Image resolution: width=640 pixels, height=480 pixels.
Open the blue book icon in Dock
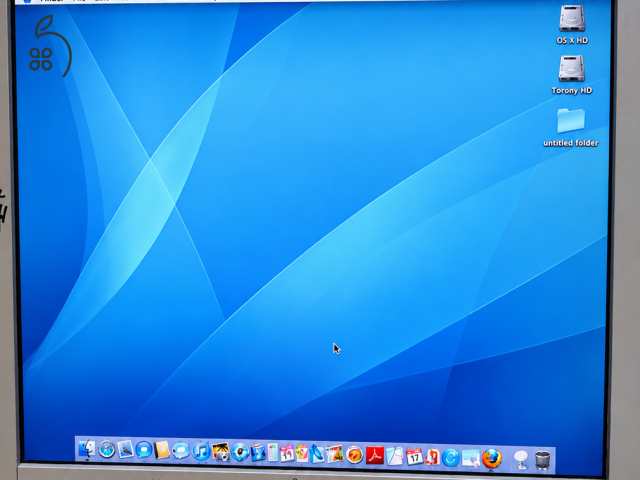pos(258,453)
